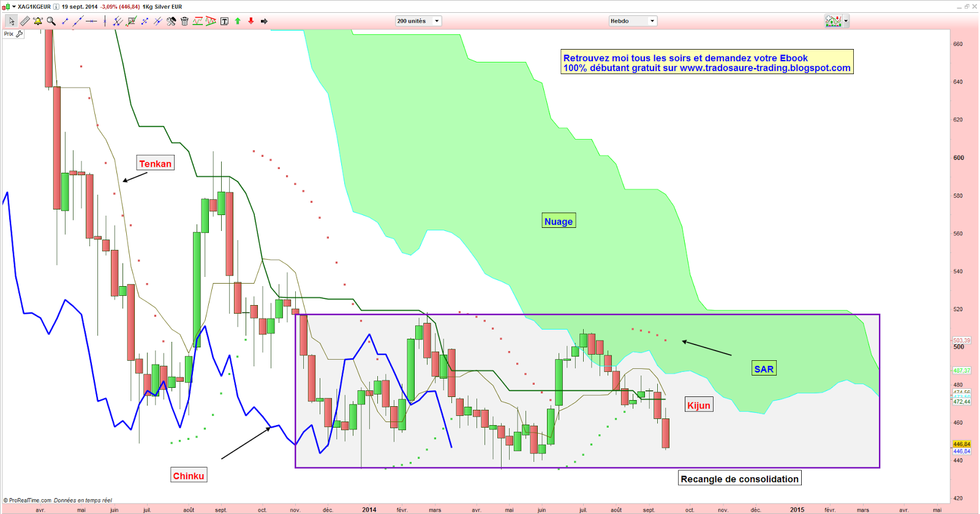The height and width of the screenshot is (514, 980).
Task: Expand the indicator button dropdown arrow
Action: [846, 21]
